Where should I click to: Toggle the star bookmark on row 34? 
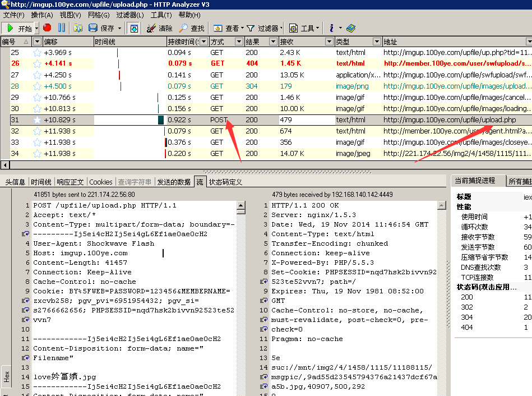37,154
